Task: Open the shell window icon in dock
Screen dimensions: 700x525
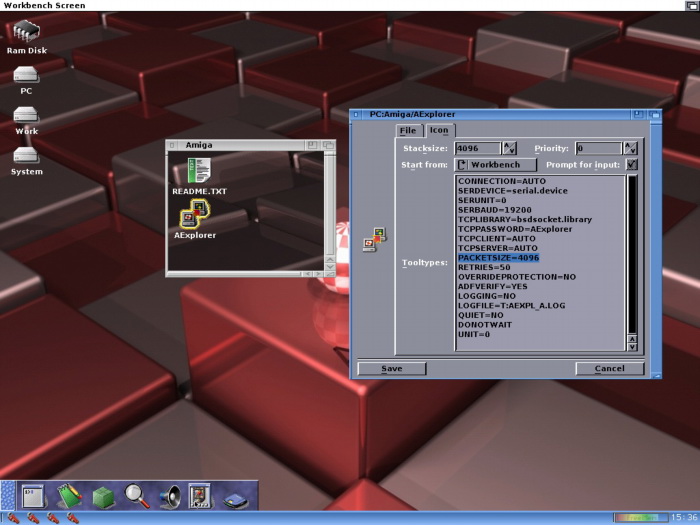Action: point(33,495)
